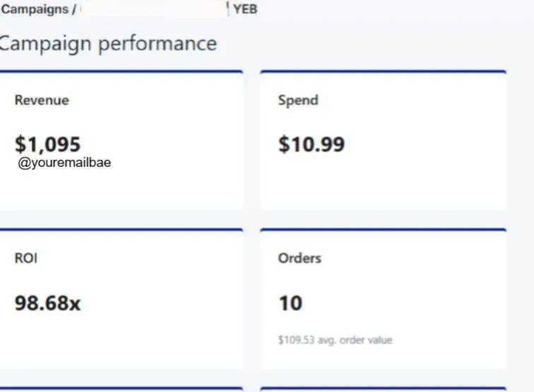Click the ROI card label

(25, 259)
